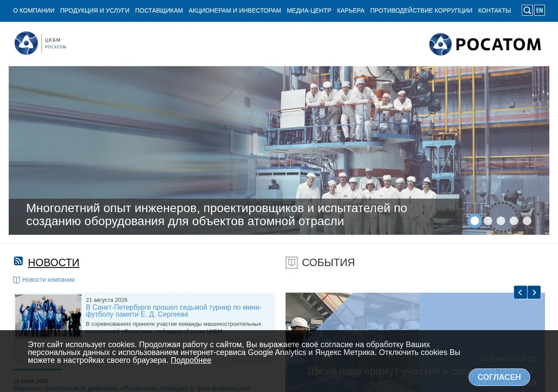Click the book icon beside События
The image size is (558, 392).
pyautogui.click(x=292, y=263)
